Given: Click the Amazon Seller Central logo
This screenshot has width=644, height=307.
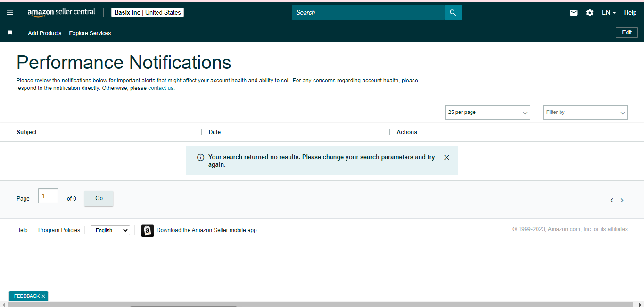Looking at the screenshot, I should [61, 12].
